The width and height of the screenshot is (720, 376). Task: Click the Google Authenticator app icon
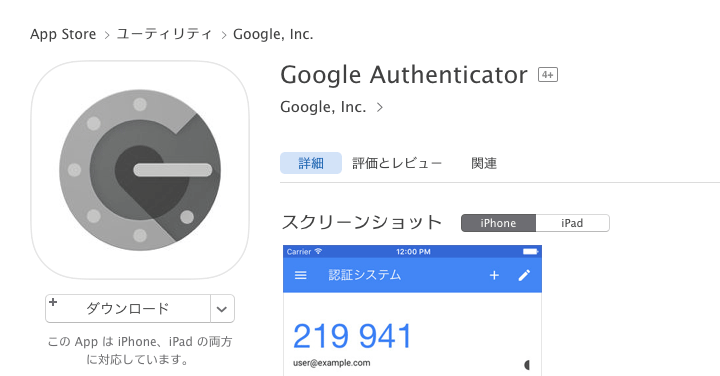click(140, 170)
